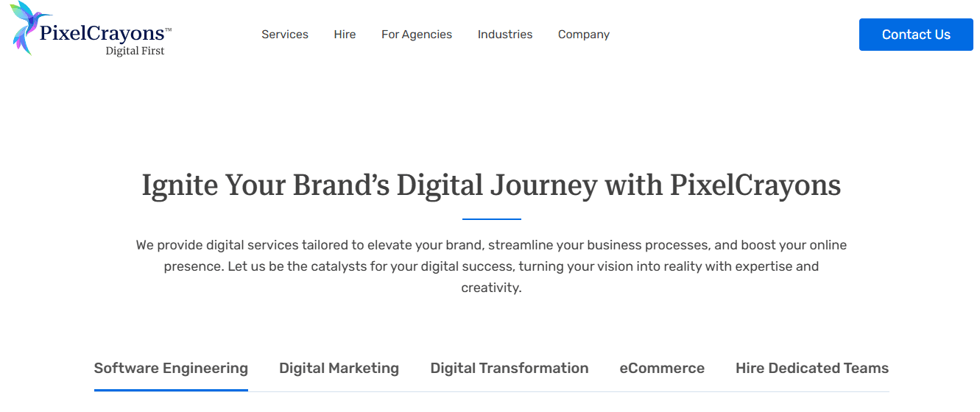Viewport: 980px width, 412px height.
Task: Click the word PixelCrayons in the headline
Action: coord(755,185)
